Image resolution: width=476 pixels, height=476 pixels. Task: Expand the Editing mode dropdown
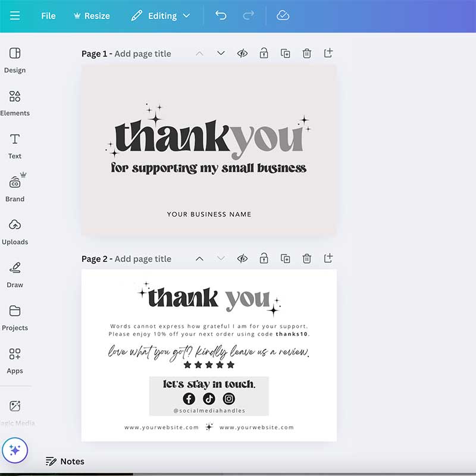pyautogui.click(x=161, y=16)
